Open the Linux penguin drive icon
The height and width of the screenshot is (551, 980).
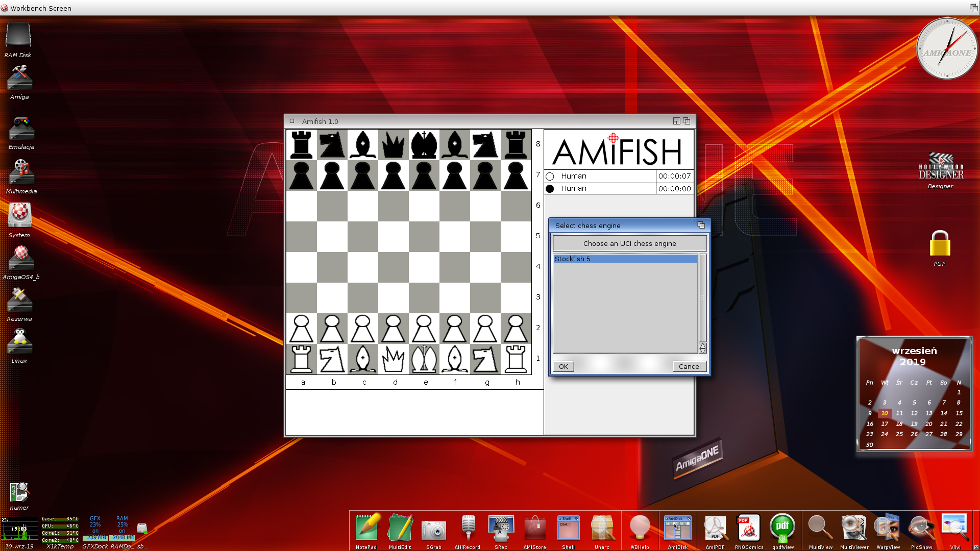tap(19, 346)
